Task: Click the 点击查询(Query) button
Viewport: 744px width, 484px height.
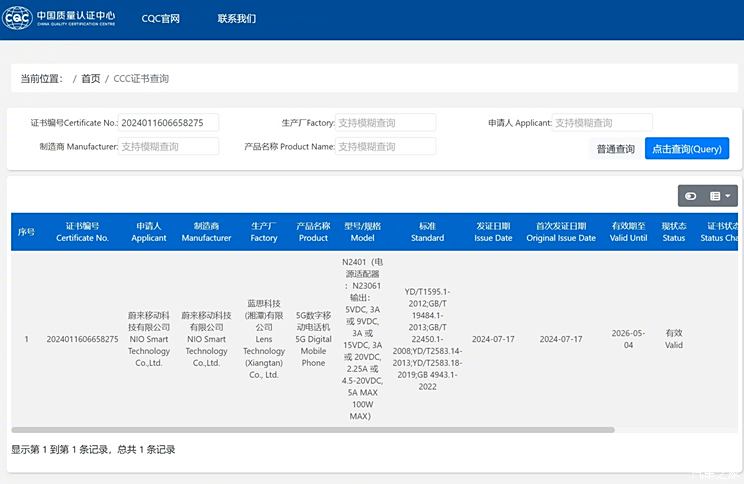Action: point(686,148)
